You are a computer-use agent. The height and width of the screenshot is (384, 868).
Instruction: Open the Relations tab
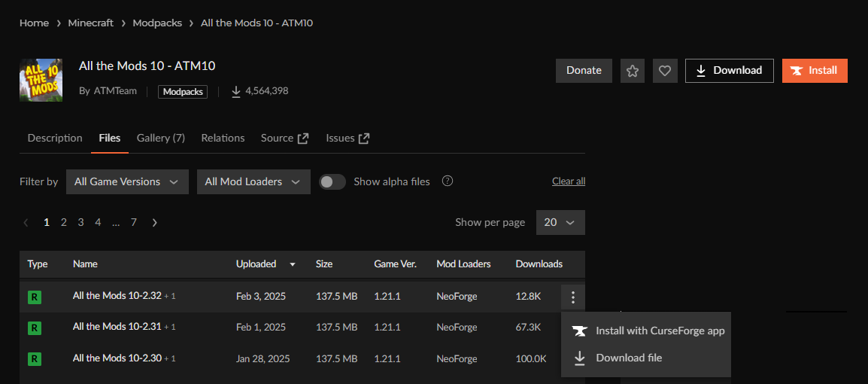click(223, 139)
